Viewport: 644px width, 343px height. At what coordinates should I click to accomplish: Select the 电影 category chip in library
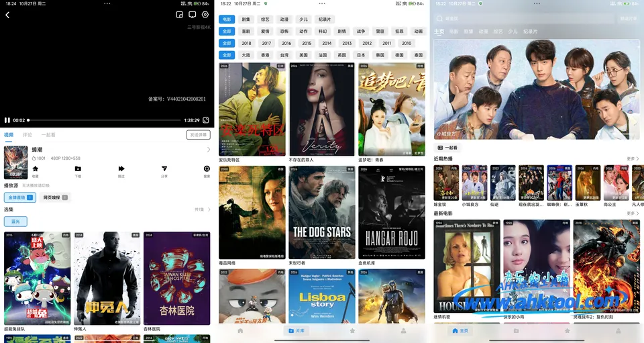[x=227, y=19]
